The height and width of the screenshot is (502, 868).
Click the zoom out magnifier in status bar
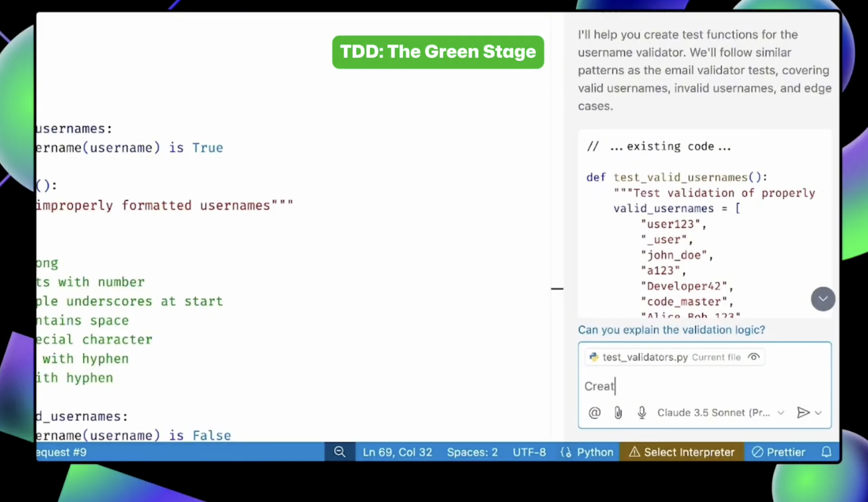tap(340, 452)
